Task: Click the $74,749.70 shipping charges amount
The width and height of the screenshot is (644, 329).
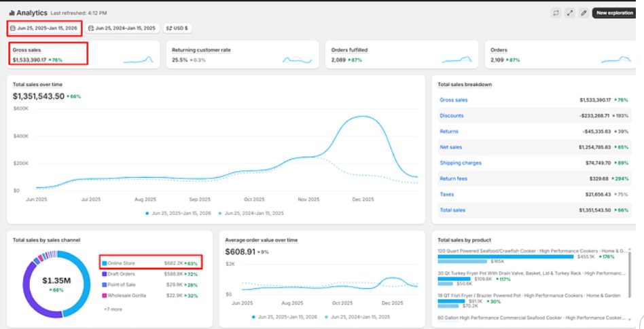Action: [x=598, y=163]
